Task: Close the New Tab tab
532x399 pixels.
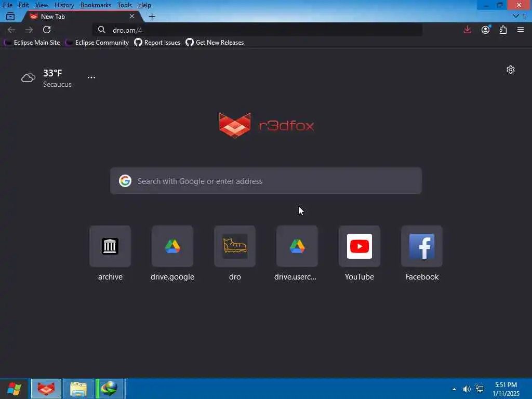Action: (132, 16)
